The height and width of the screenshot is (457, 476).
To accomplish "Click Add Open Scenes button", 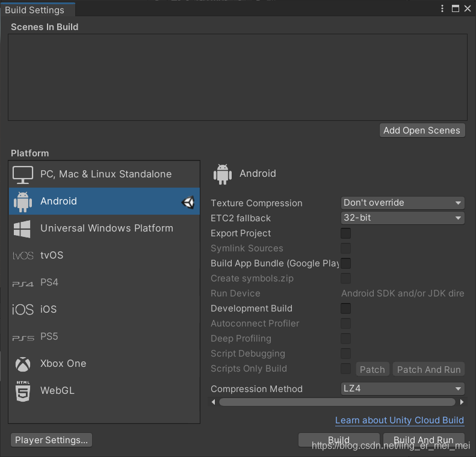I will point(422,130).
